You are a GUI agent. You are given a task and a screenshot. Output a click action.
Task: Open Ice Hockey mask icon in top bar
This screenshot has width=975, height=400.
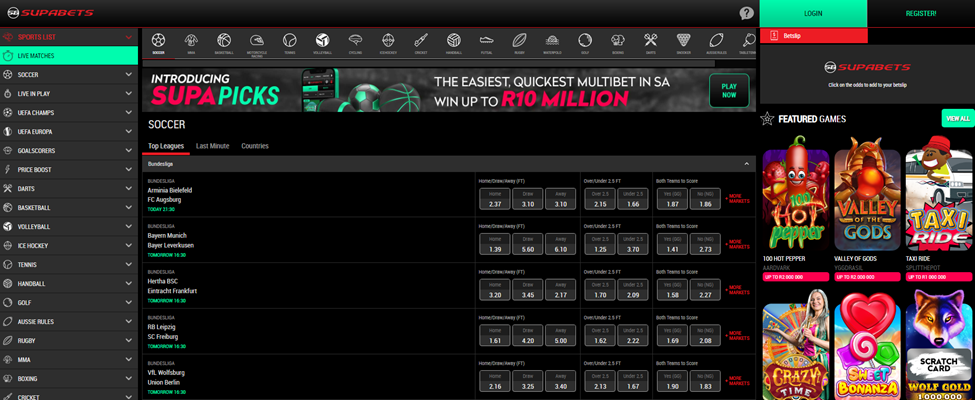tap(388, 40)
